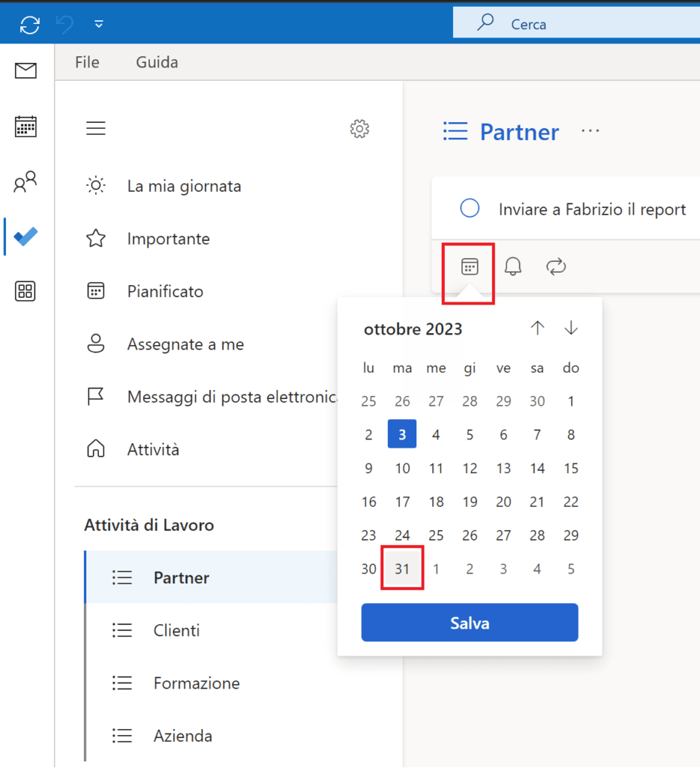Mark the Inviare a Fabrizio task complete
This screenshot has height=768, width=700.
470,208
